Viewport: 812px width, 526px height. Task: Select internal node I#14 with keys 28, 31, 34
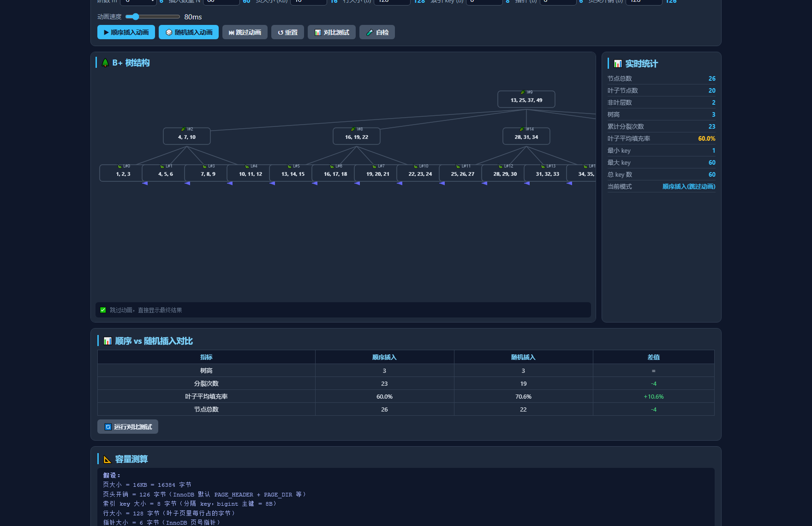526,136
